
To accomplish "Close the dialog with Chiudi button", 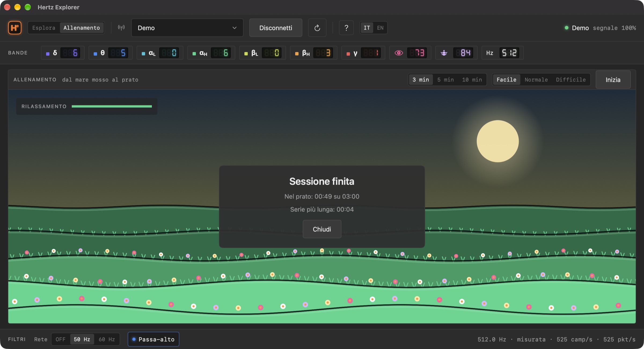I will point(322,229).
